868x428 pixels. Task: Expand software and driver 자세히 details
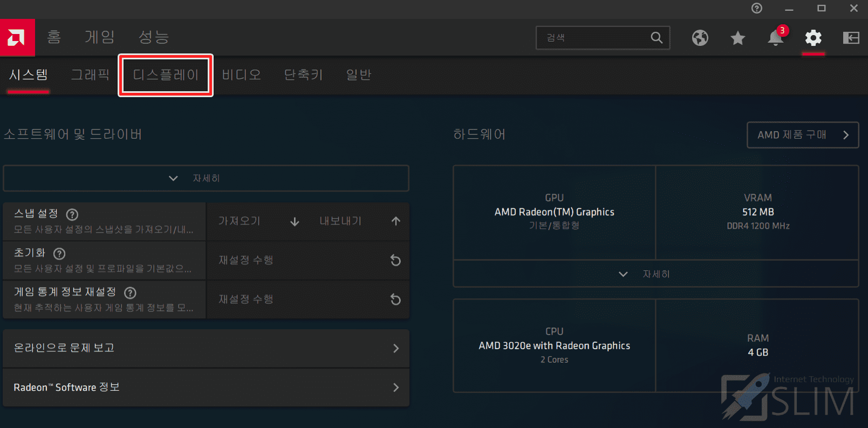206,178
